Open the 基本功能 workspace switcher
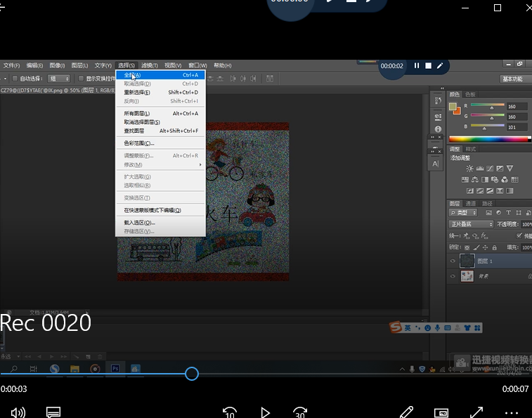The image size is (532, 418). click(x=516, y=79)
